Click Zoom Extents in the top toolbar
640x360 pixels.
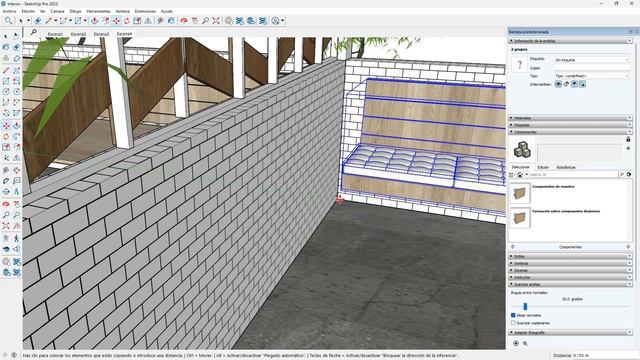(216, 20)
